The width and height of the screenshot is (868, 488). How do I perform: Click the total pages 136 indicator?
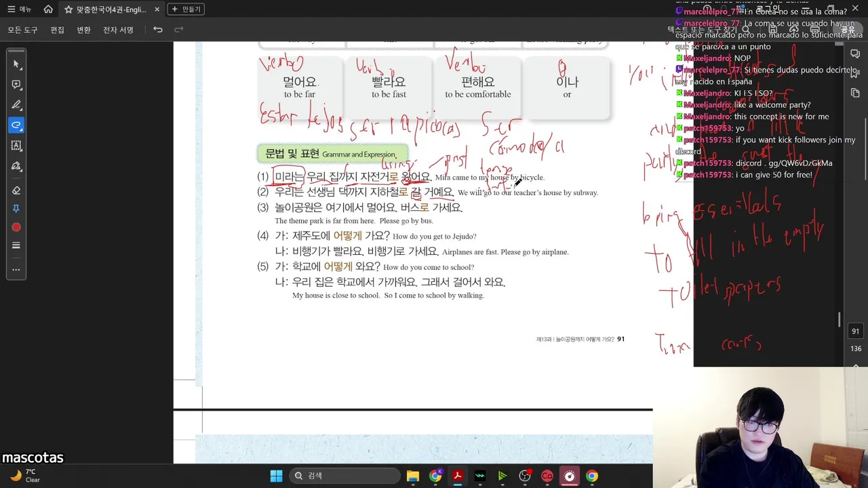pyautogui.click(x=856, y=349)
